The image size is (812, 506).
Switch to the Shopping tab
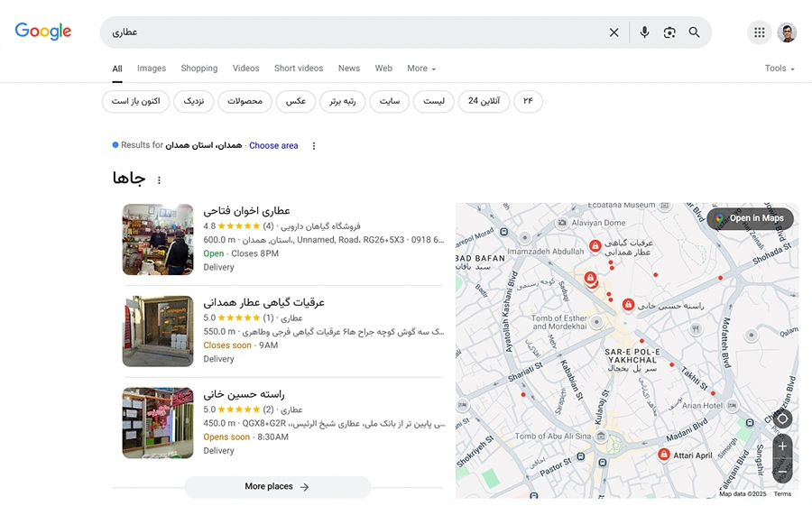tap(199, 69)
